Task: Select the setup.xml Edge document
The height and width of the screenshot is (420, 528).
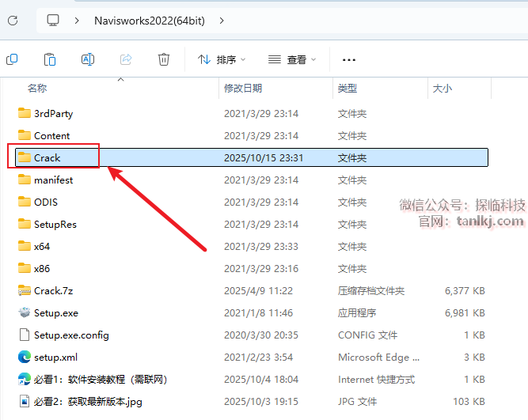Action: [55, 357]
